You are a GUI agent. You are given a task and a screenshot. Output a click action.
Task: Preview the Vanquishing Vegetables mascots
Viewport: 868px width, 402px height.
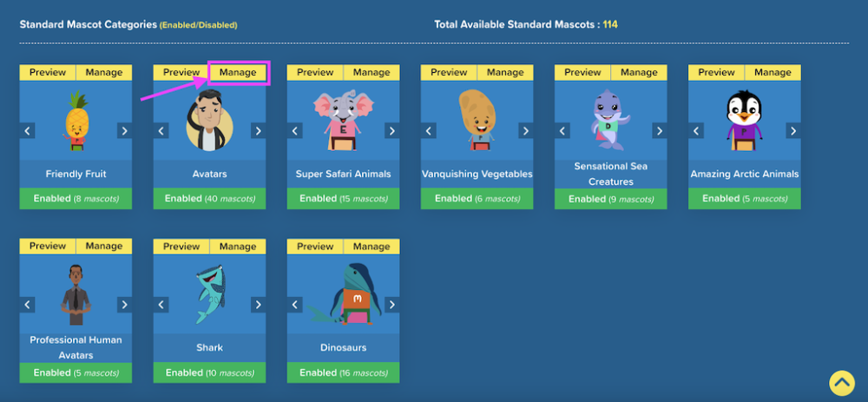coord(449,73)
